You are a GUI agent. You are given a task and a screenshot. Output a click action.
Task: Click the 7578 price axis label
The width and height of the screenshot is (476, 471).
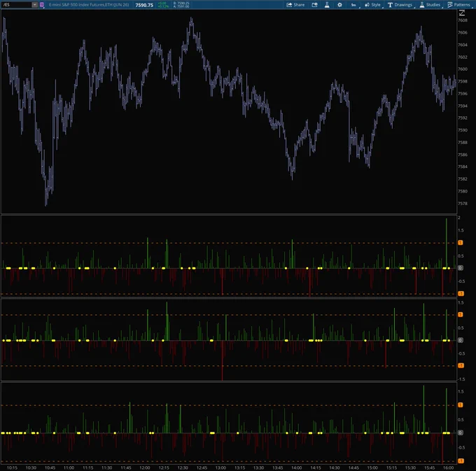[x=463, y=204]
